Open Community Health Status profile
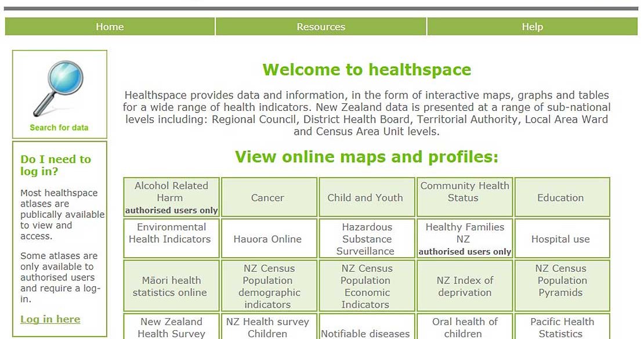Screen dimensions: 644x339 (x=464, y=192)
